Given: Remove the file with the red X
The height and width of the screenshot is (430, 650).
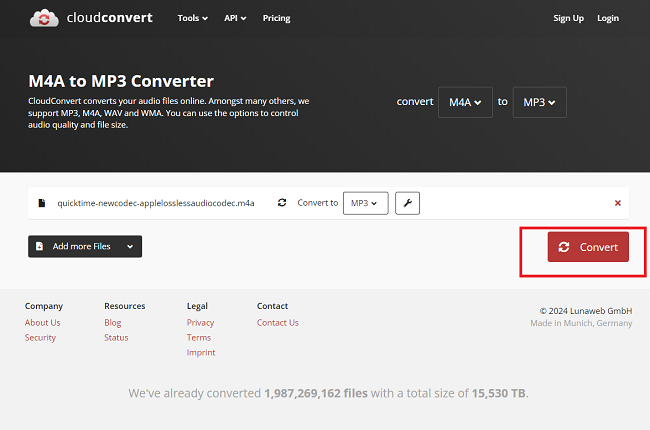Looking at the screenshot, I should click(x=618, y=203).
